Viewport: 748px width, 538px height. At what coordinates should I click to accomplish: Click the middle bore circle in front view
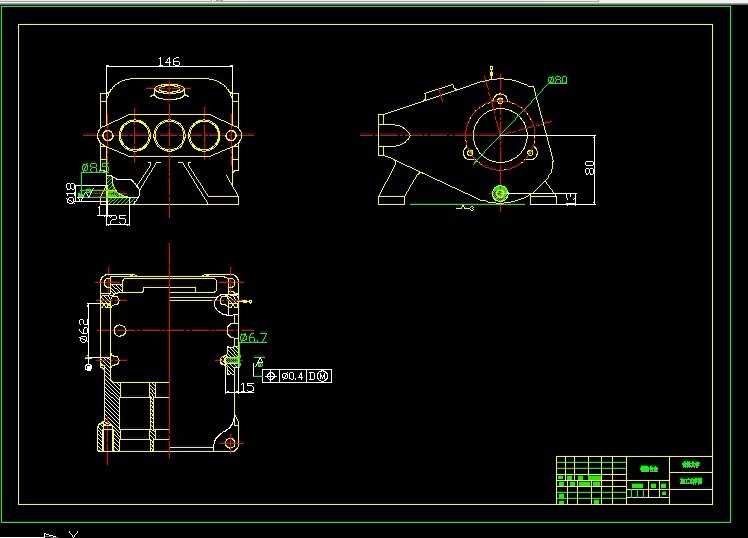(170, 134)
